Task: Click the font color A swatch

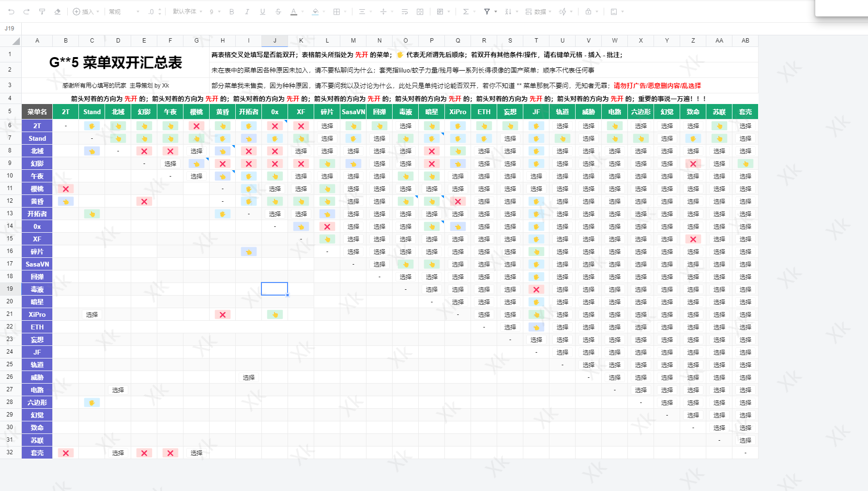Action: 293,12
